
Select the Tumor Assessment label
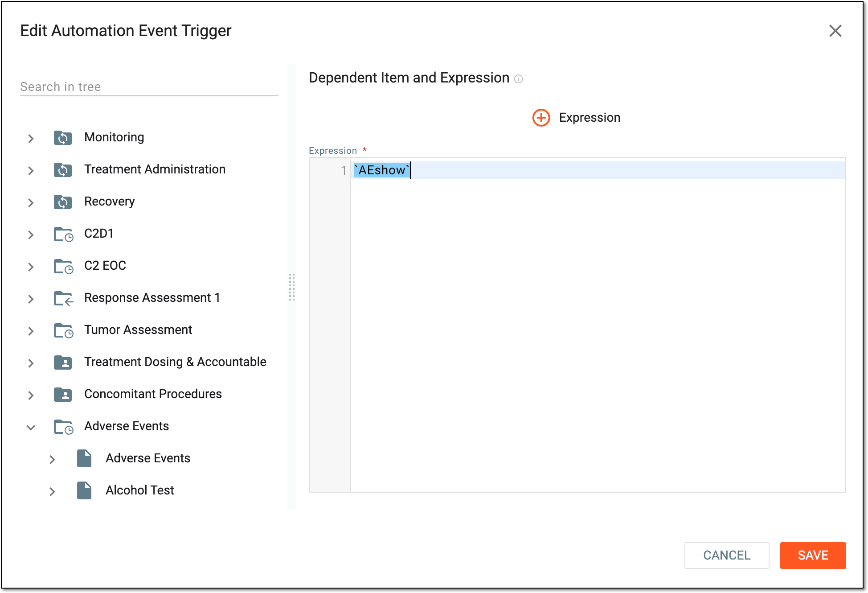[138, 329]
